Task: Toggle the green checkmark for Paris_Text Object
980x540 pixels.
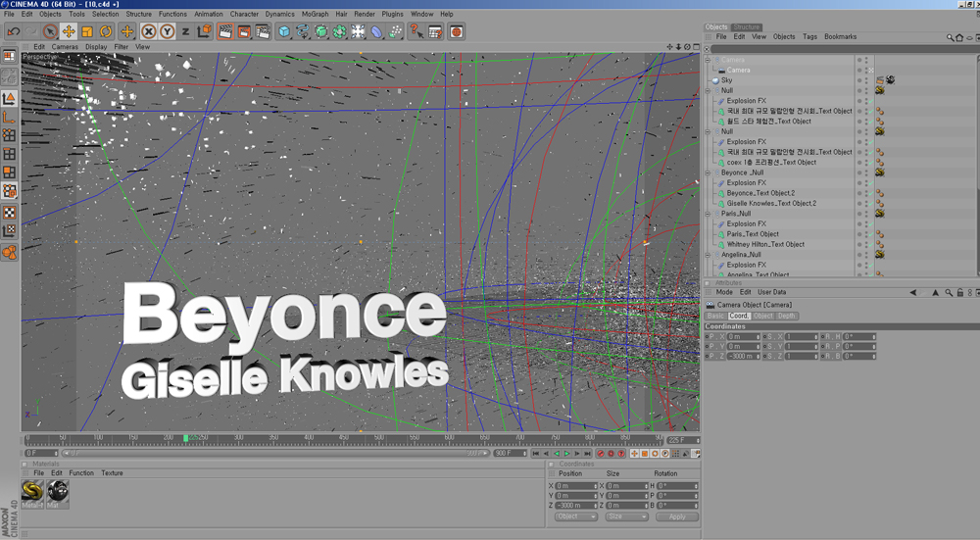Action: click(x=869, y=234)
